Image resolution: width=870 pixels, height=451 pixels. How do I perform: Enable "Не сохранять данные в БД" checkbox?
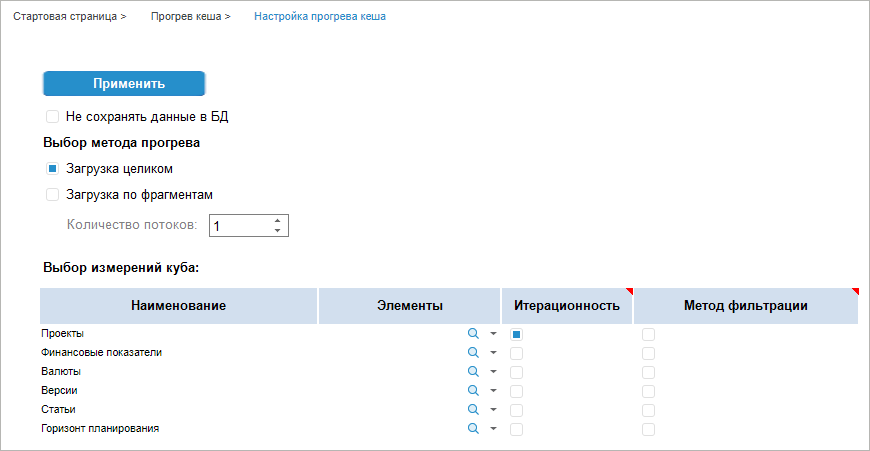click(52, 116)
